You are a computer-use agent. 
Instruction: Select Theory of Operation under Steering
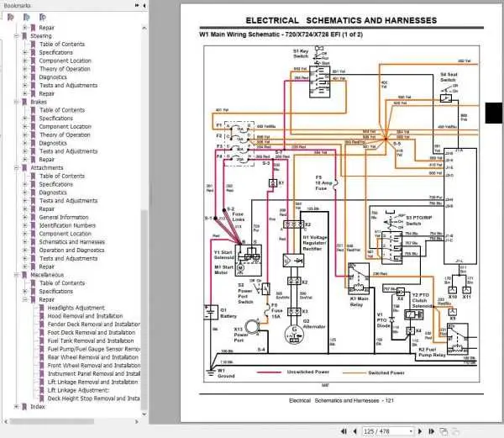click(65, 69)
